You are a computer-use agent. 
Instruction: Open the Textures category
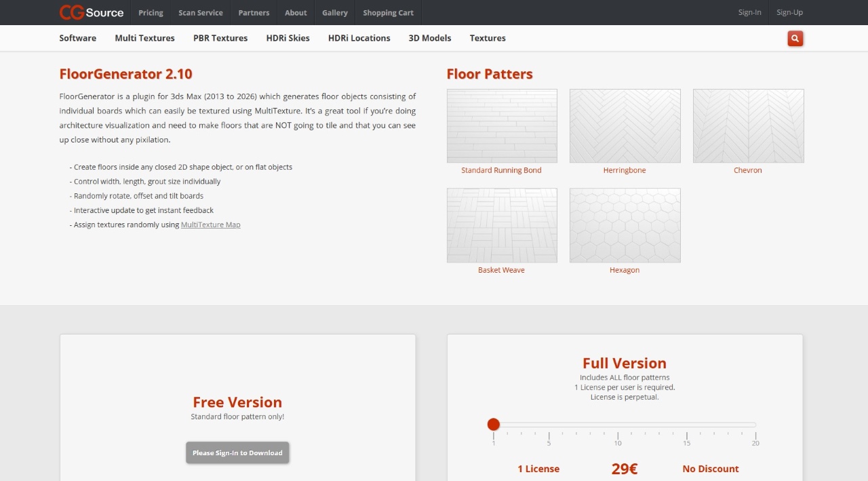click(x=488, y=38)
